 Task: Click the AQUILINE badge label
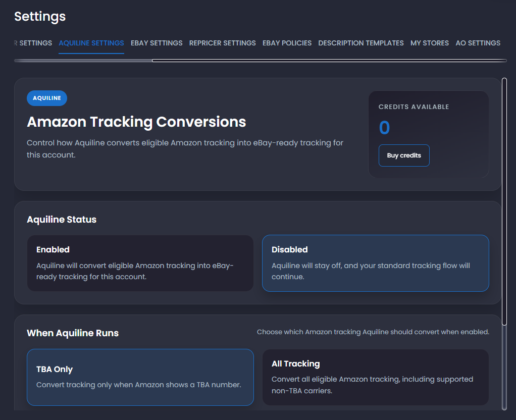click(x=47, y=98)
